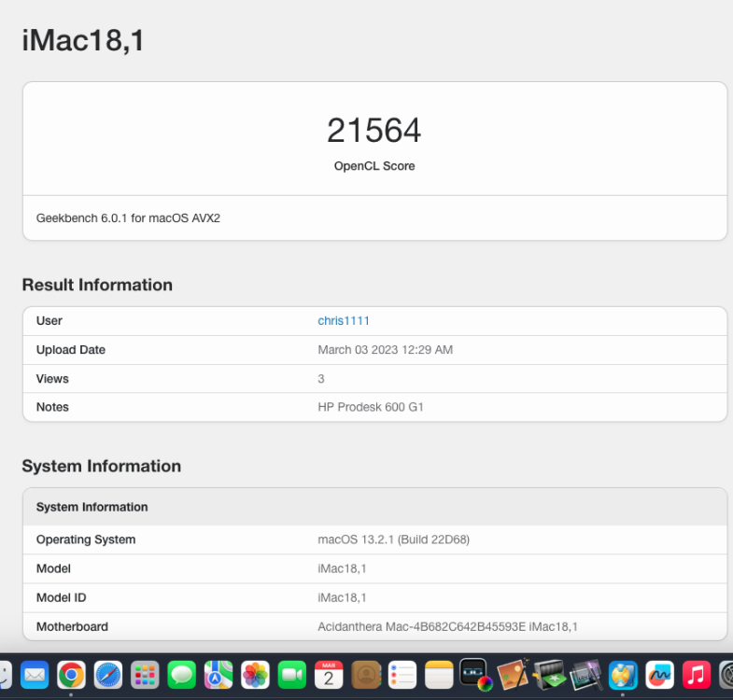This screenshot has height=700, width=733.
Task: Click the Geekbench 6.0.1 for macOS AVX2 text
Action: (x=128, y=218)
